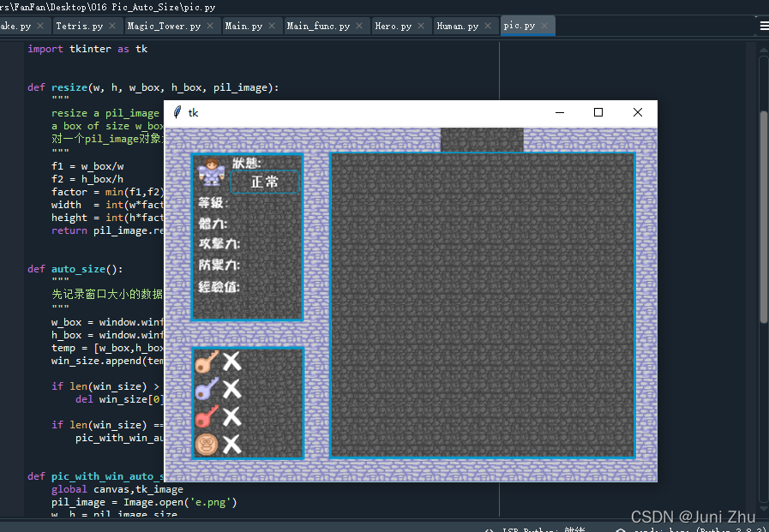Switch to the Main_func.py tab

point(319,26)
